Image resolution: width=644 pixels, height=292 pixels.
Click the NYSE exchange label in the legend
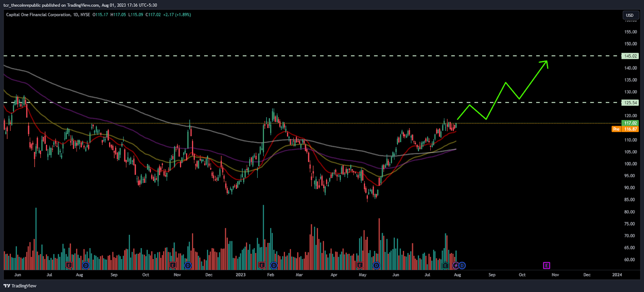[x=85, y=15]
